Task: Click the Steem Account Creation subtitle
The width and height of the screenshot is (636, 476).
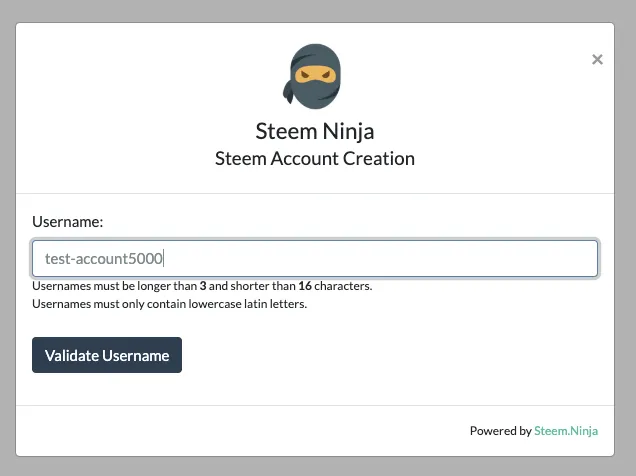Action: tap(315, 159)
